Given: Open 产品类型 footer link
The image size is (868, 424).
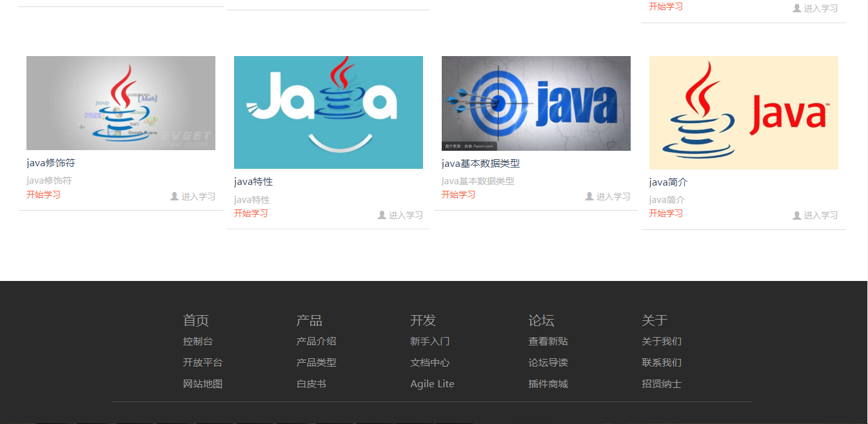Looking at the screenshot, I should click(317, 363).
